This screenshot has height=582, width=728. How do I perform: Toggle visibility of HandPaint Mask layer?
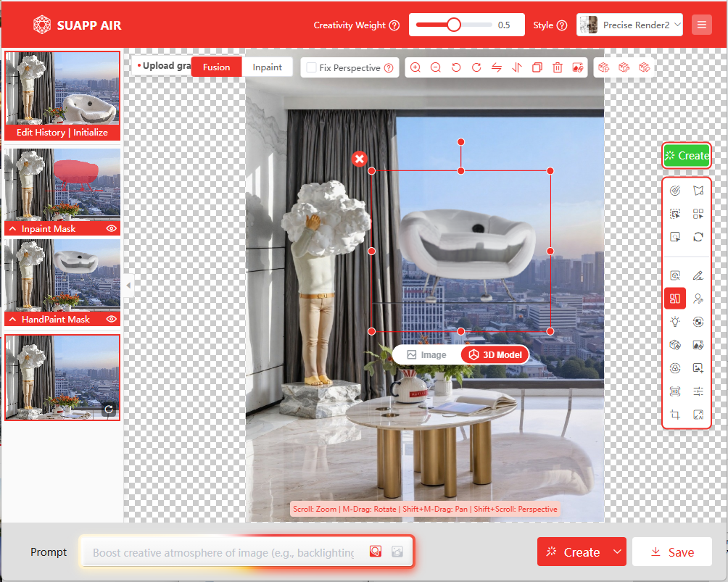pos(112,319)
